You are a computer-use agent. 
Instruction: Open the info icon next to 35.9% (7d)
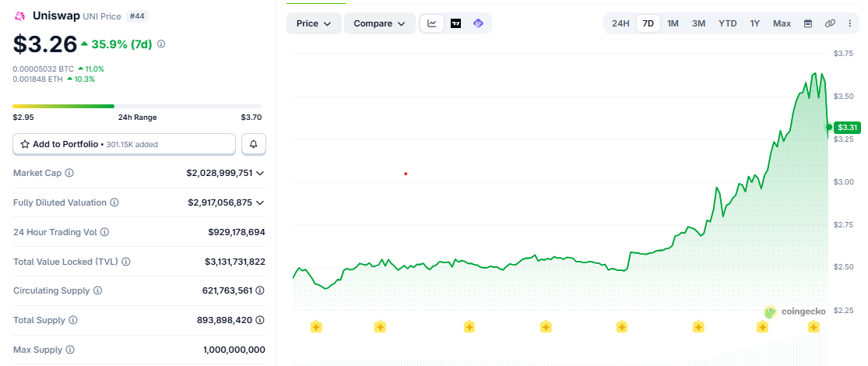(161, 44)
